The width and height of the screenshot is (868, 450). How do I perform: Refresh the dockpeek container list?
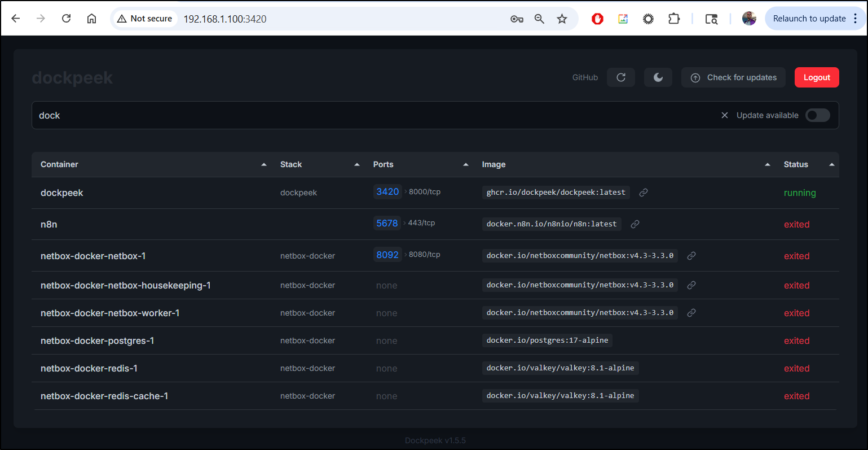tap(621, 77)
